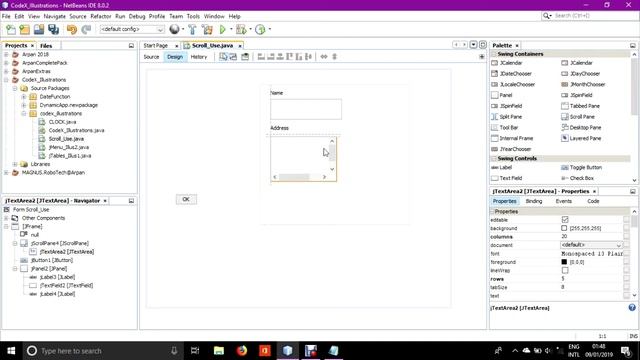Click the background color swatch
640x360 pixels.
tap(564, 228)
